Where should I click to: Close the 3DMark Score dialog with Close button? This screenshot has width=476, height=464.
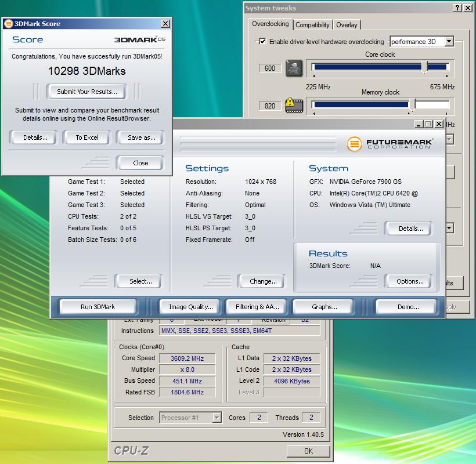pos(140,163)
